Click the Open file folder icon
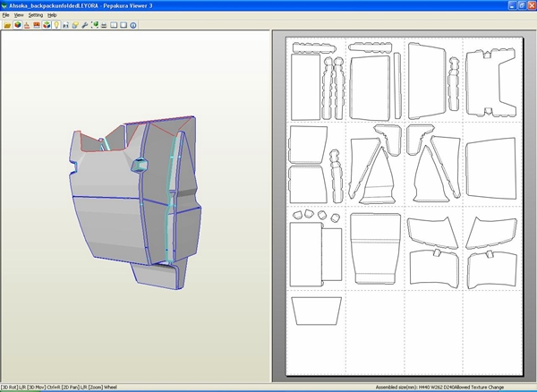The height and width of the screenshot is (392, 537). [x=7, y=25]
